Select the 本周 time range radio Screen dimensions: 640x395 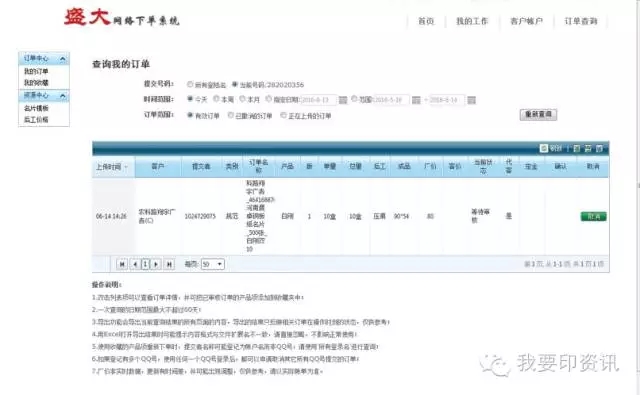click(216, 99)
